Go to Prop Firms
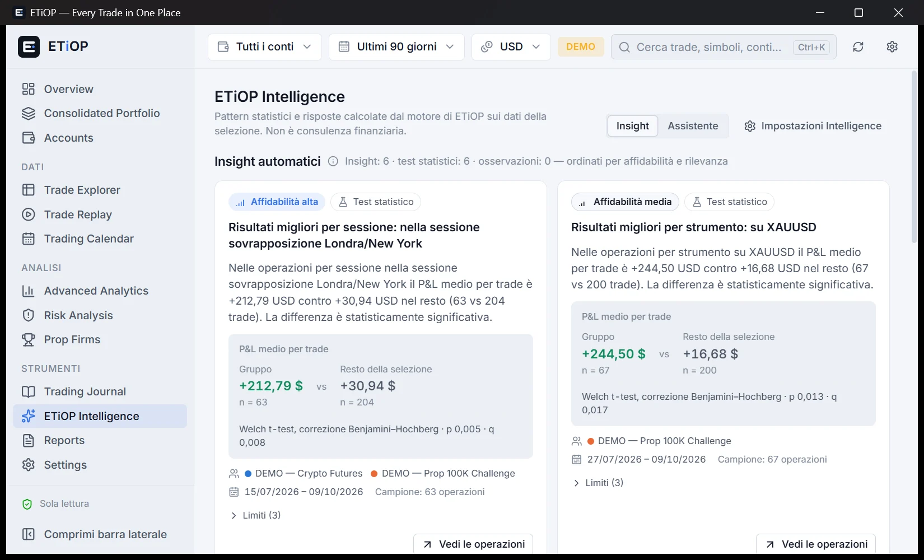Image resolution: width=924 pixels, height=560 pixels. point(100,339)
